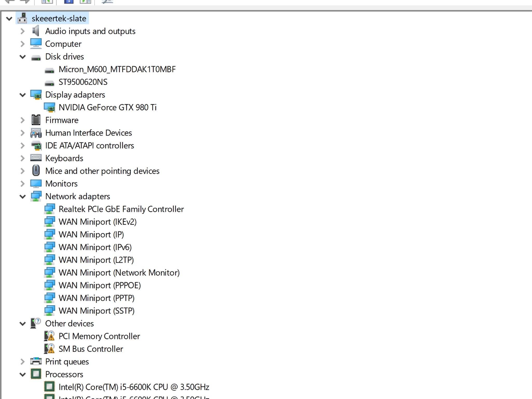Image resolution: width=532 pixels, height=399 pixels.
Task: Select the Network adapters label
Action: click(x=78, y=197)
